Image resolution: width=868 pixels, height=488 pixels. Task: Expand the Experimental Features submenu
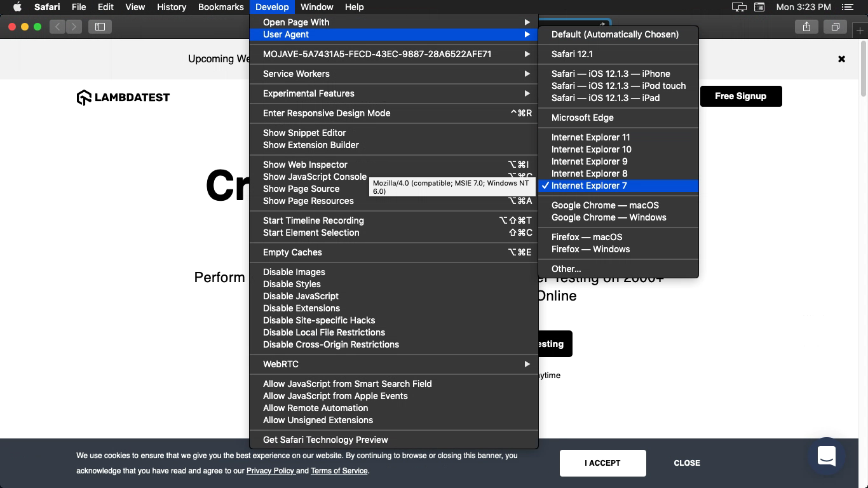(x=394, y=93)
